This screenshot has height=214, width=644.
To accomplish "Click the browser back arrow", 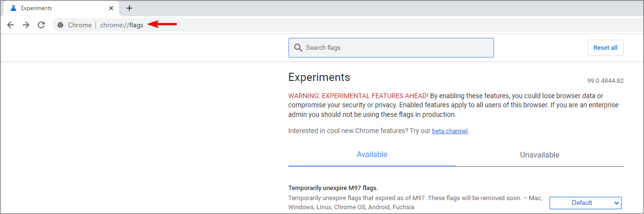I will click(x=11, y=25).
